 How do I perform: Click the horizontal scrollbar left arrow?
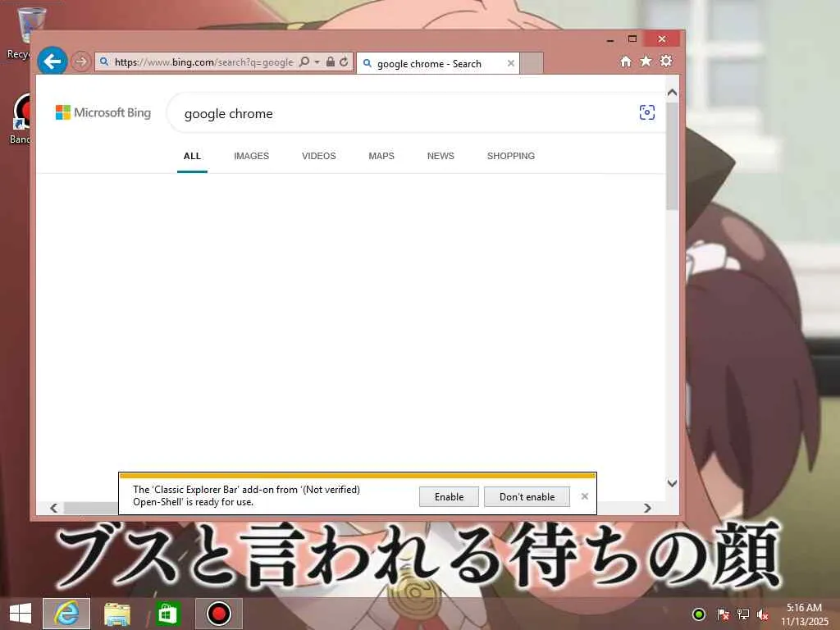(x=53, y=508)
